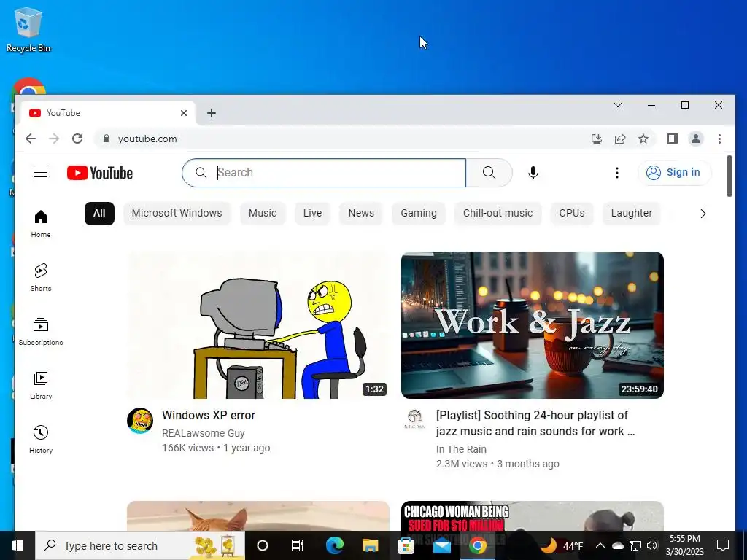Image resolution: width=747 pixels, height=560 pixels.
Task: Go to Home in sidebar
Action: (x=41, y=224)
